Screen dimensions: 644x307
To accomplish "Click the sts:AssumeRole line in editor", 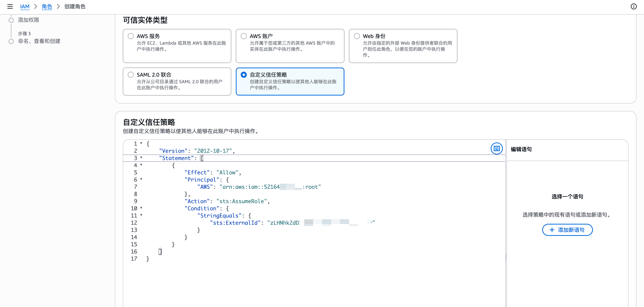I will click(x=241, y=201).
